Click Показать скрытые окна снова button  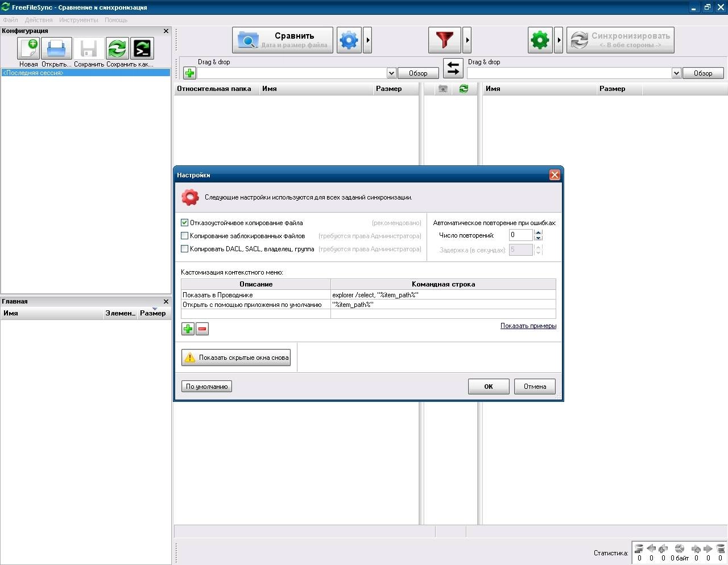click(x=236, y=358)
